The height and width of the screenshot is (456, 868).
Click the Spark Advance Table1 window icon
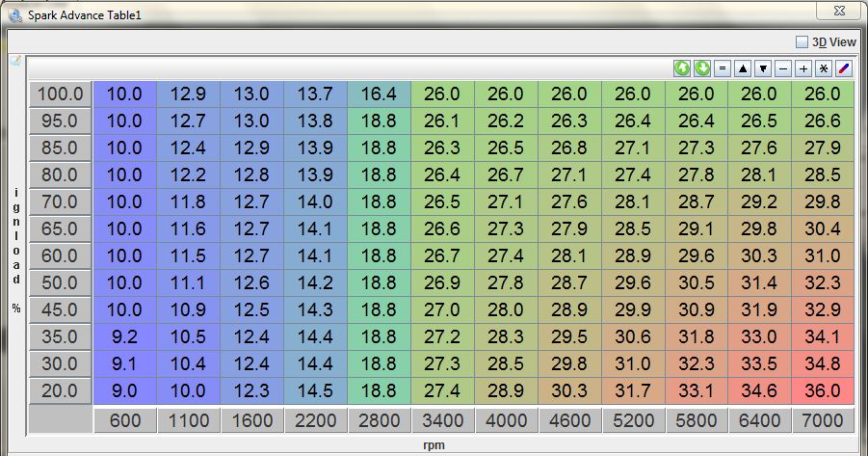(x=15, y=15)
